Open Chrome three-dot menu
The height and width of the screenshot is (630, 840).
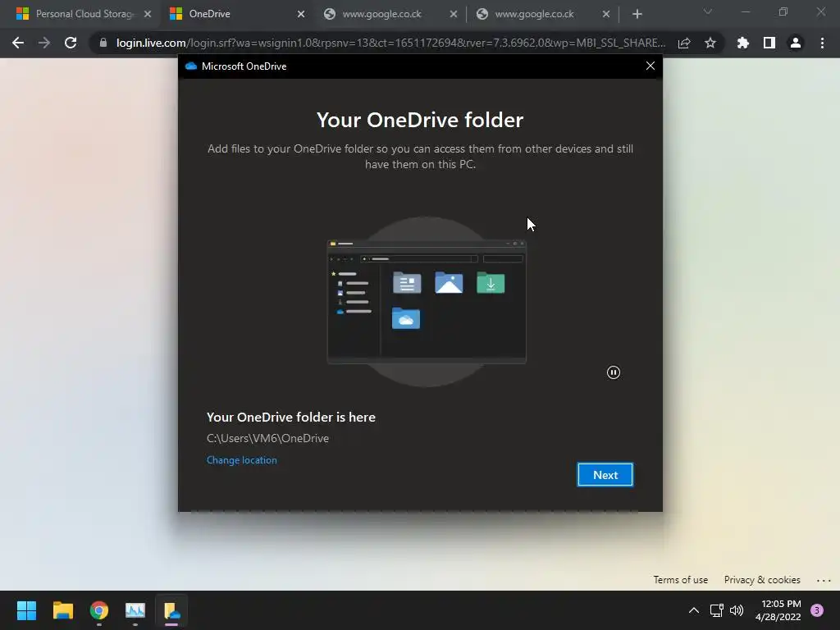822,43
